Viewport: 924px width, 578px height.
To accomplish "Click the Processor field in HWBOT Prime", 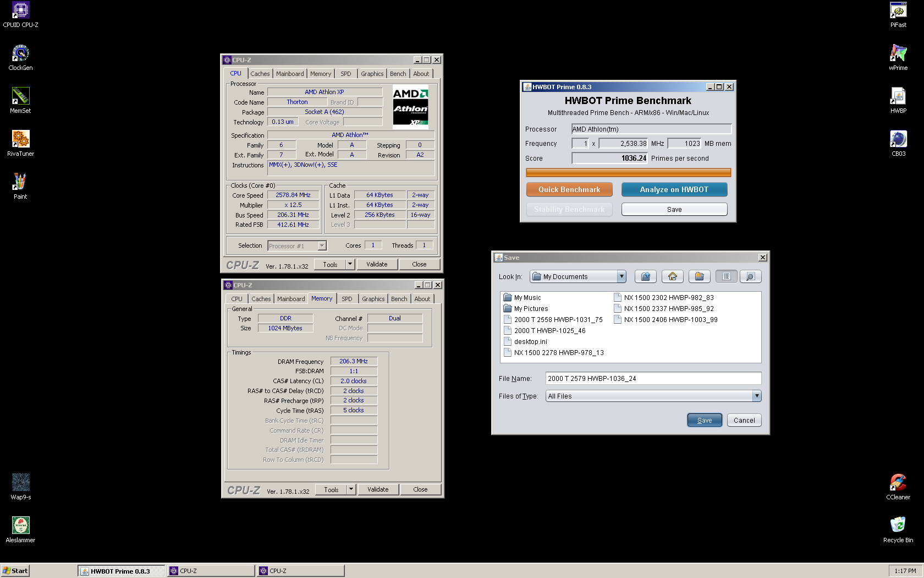I will tap(652, 129).
